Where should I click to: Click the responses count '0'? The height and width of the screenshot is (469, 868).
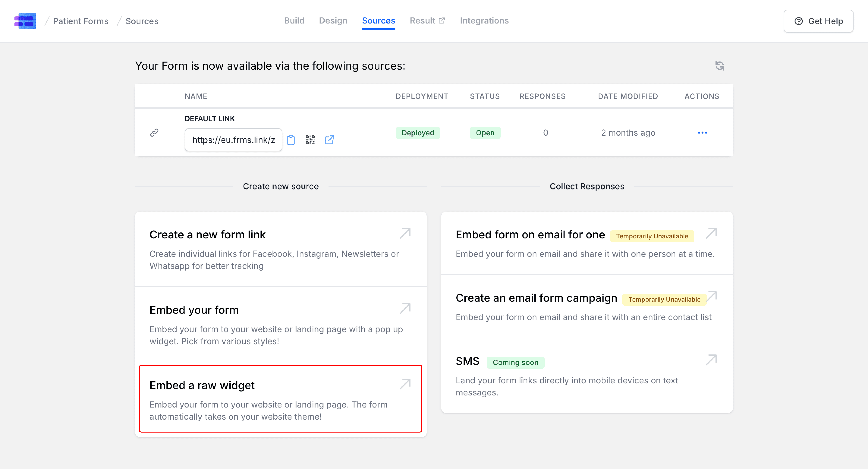546,133
